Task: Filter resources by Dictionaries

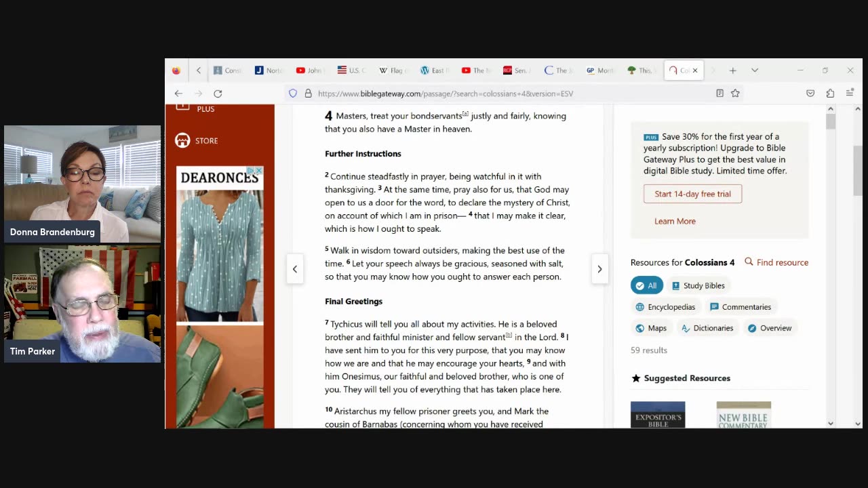Action: [707, 328]
